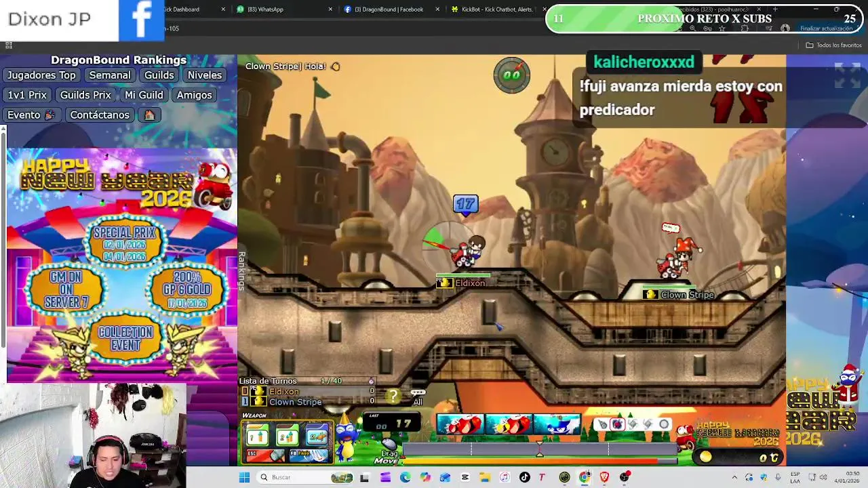Close the WhatsApp browser tab
The width and height of the screenshot is (868, 488).
click(x=330, y=9)
